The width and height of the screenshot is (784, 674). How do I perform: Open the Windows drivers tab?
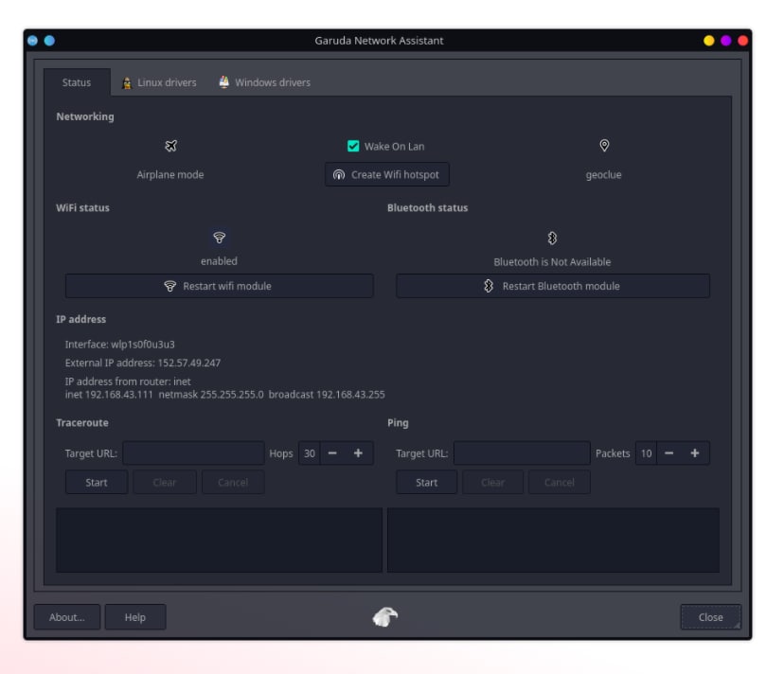[x=264, y=82]
